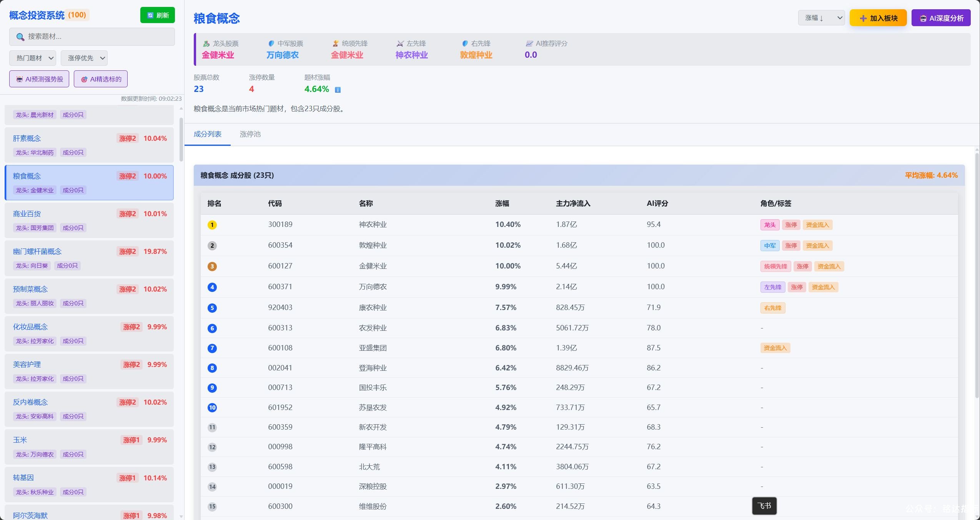Click the 统领先锋 tag of 金健米业
Image resolution: width=980 pixels, height=520 pixels.
[775, 267]
